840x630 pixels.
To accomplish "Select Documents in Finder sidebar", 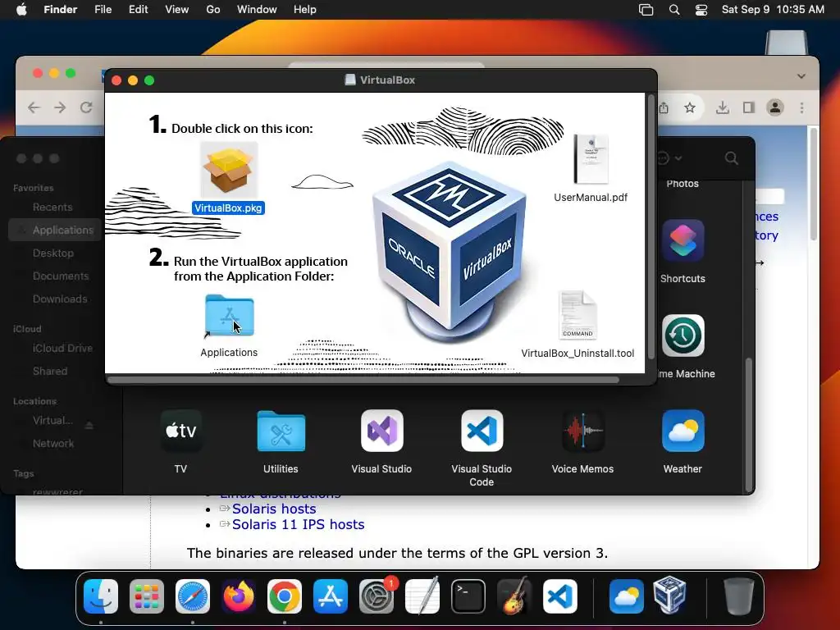I will [61, 276].
